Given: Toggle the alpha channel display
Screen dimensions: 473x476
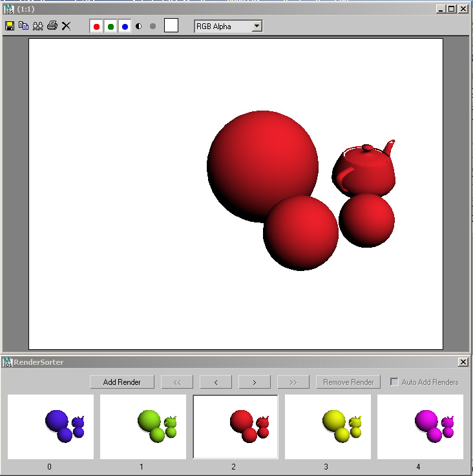Looking at the screenshot, I should pos(139,27).
